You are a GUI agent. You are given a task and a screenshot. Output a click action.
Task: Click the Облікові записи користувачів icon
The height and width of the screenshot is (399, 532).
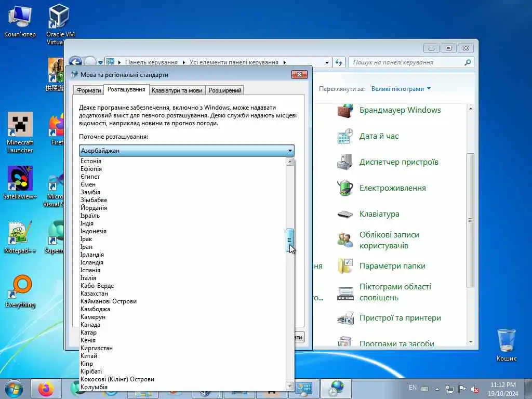tap(345, 240)
